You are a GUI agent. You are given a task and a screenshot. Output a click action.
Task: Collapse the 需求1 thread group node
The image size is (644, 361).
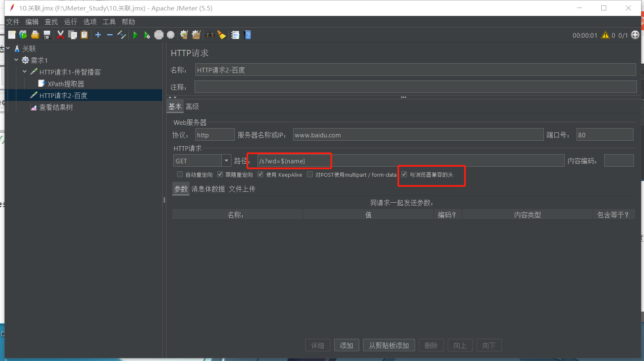pyautogui.click(x=16, y=60)
